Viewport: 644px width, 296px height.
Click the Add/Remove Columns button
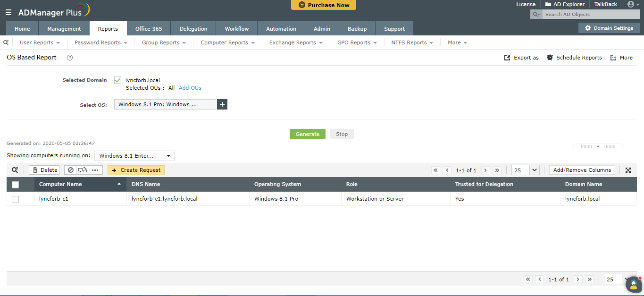pyautogui.click(x=582, y=170)
